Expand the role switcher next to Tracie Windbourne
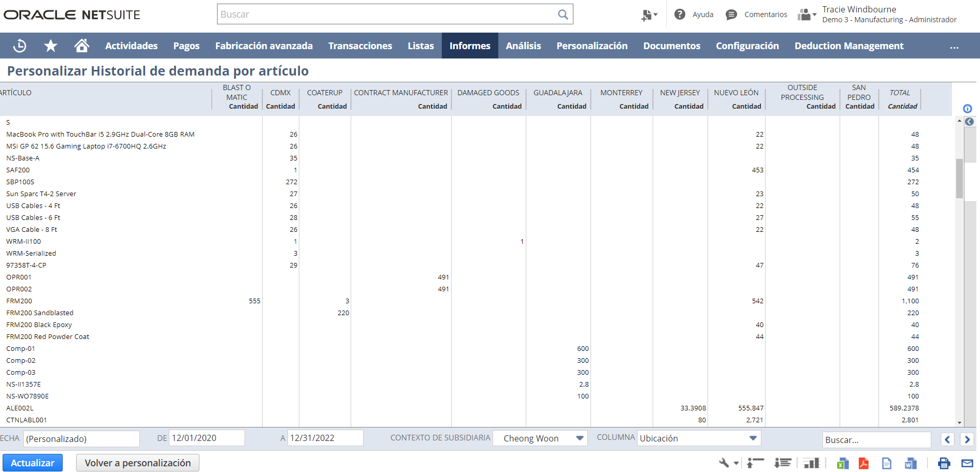Screen dimensions: 980x472 tap(806, 14)
